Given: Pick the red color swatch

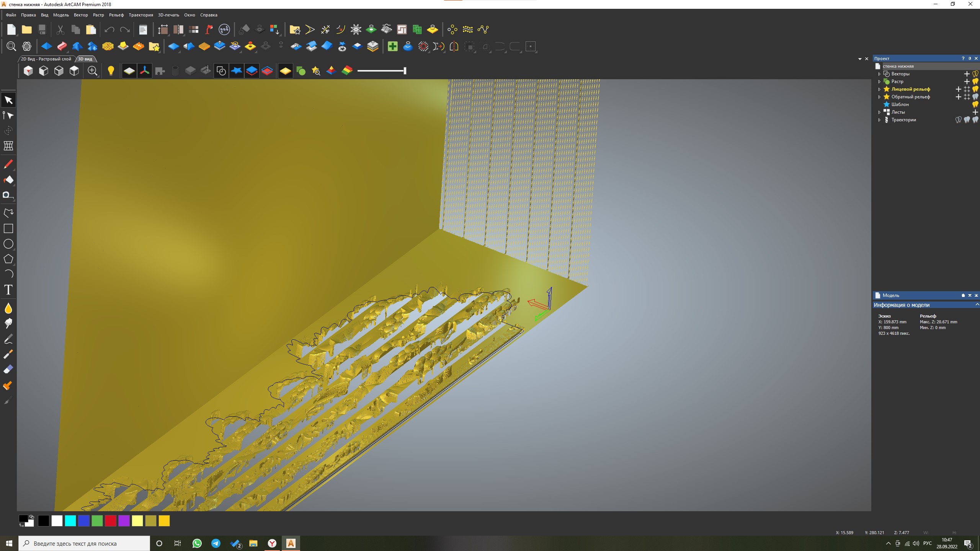Looking at the screenshot, I should 110,521.
